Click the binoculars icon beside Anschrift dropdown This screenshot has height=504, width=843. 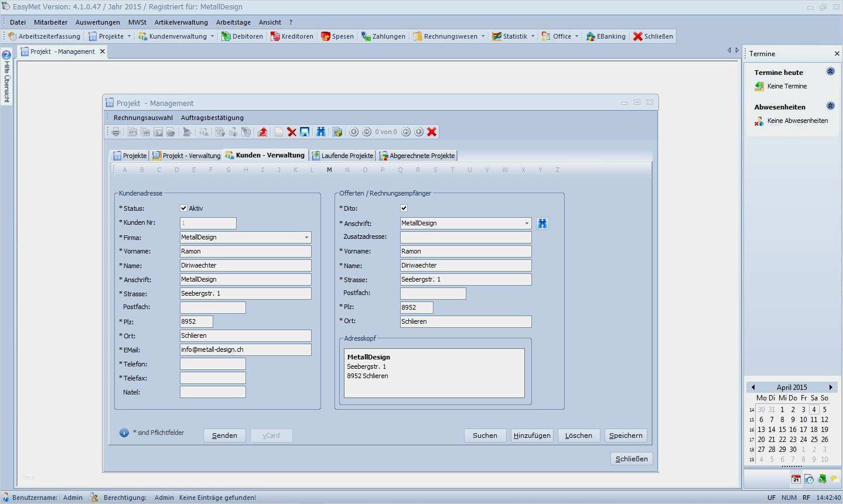pyautogui.click(x=542, y=224)
